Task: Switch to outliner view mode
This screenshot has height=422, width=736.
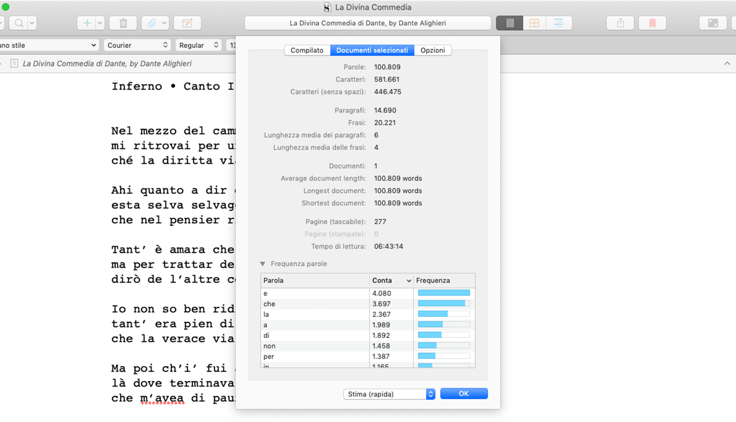Action: (559, 23)
